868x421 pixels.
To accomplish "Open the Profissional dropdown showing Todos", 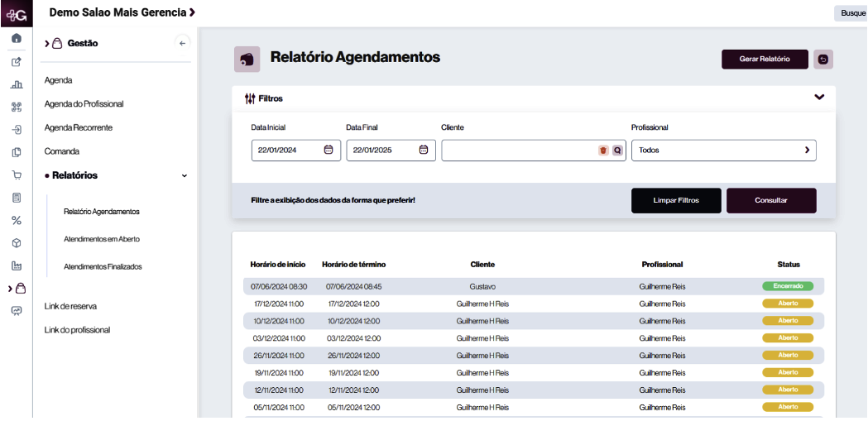I will 723,151.
